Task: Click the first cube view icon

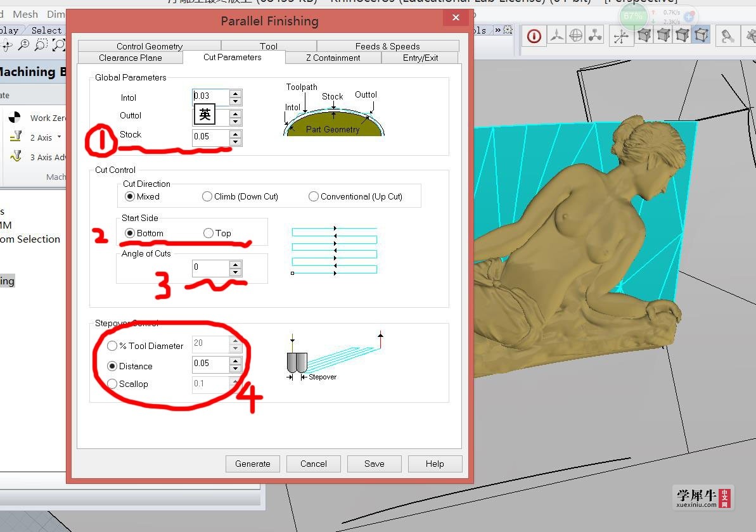Action: tap(644, 35)
